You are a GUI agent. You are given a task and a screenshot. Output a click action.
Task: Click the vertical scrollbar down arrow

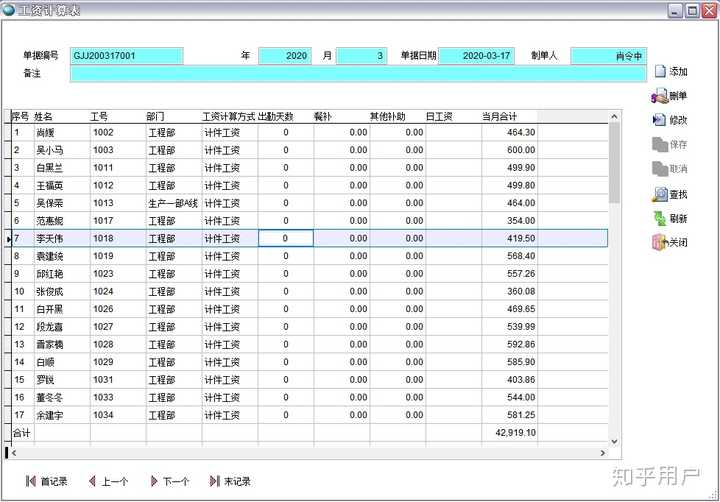(x=614, y=441)
